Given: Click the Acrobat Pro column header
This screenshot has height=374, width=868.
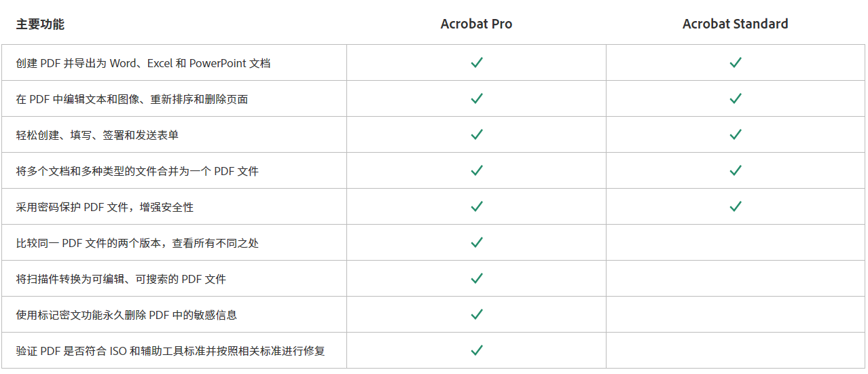Looking at the screenshot, I should coord(476,24).
